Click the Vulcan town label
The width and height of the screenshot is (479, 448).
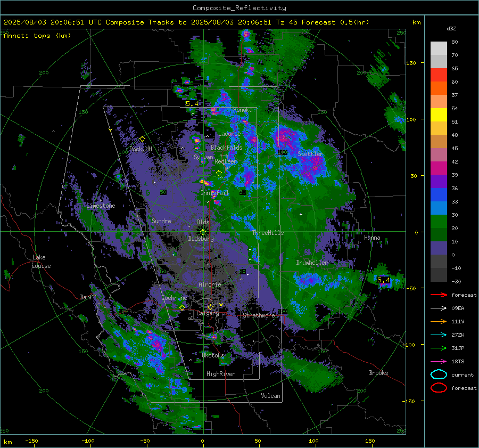point(271,396)
